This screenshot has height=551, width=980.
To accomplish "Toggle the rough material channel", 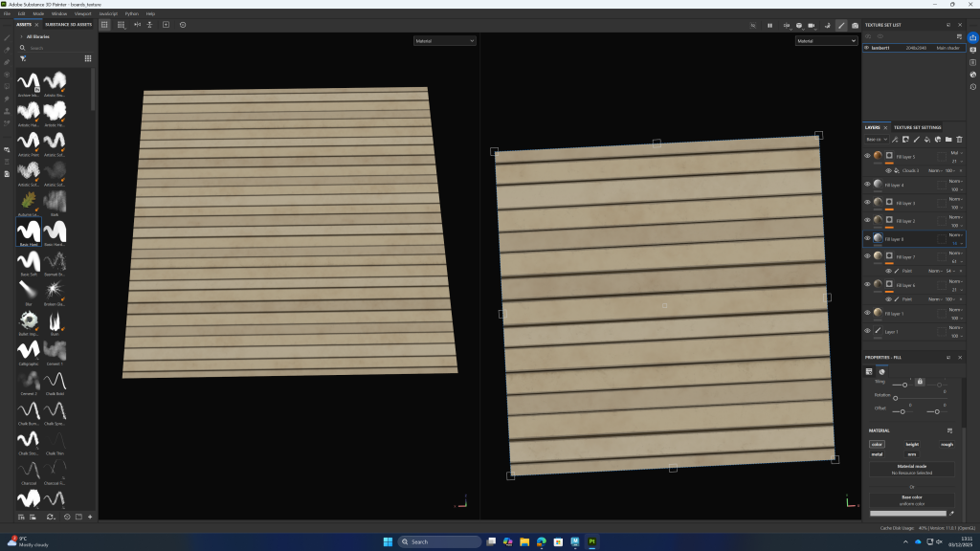I will tap(947, 444).
